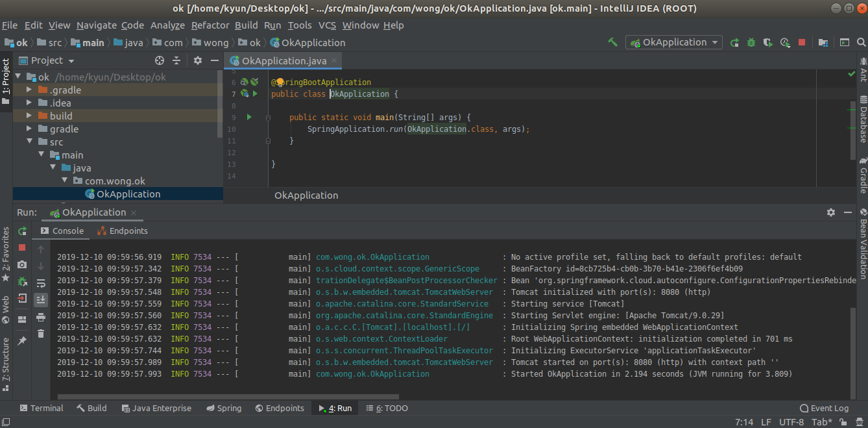Stop the process in the Run panel

(22, 247)
